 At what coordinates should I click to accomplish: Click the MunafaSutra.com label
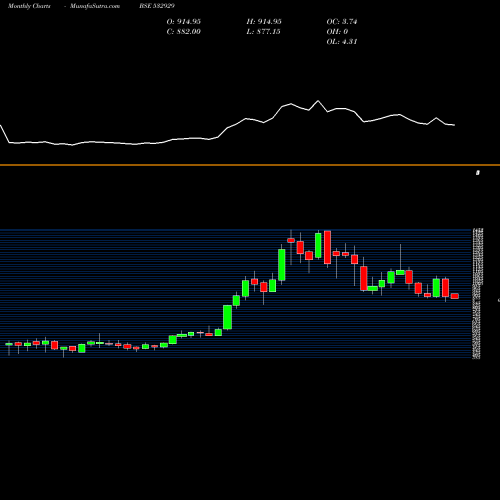(95, 6)
